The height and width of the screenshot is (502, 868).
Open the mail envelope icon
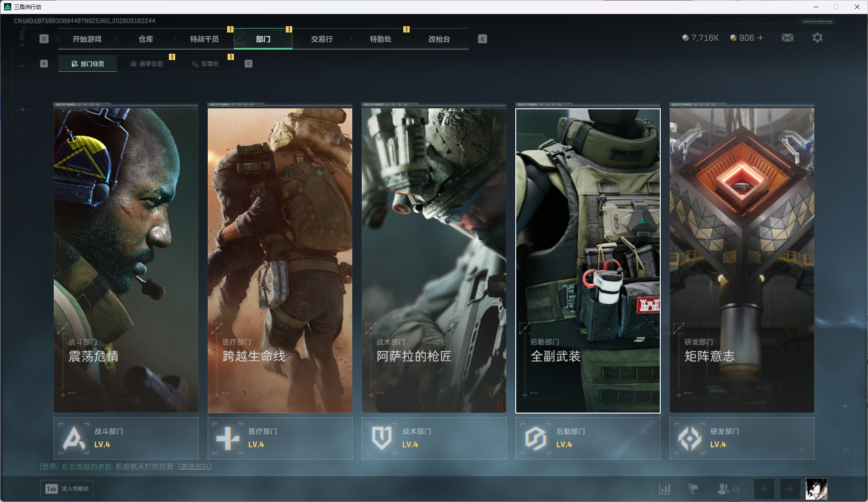pos(788,38)
